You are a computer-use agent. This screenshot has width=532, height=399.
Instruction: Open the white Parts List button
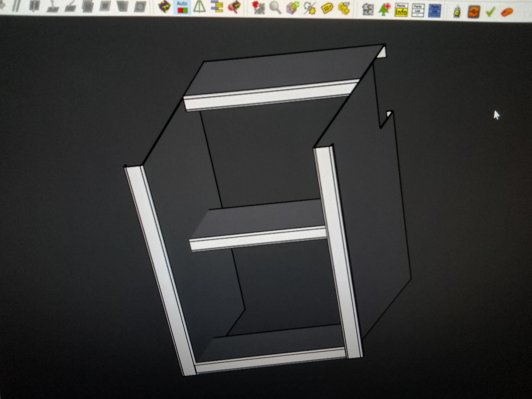point(418,11)
